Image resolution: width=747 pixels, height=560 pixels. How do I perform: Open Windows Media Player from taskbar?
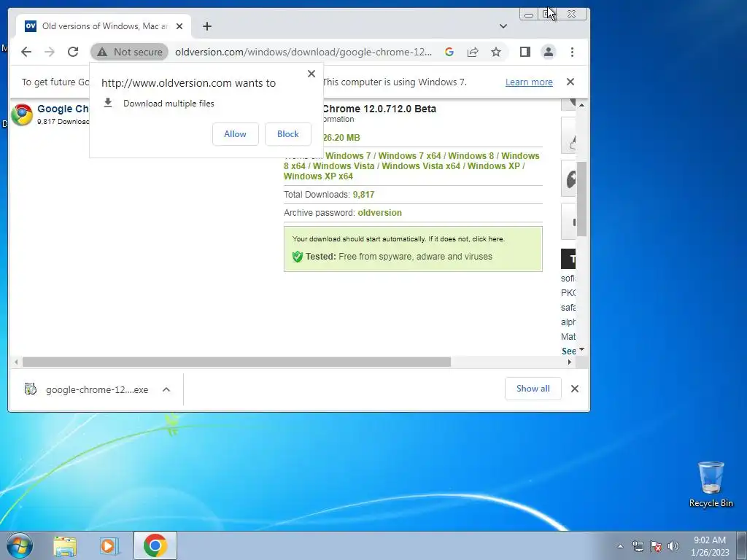(109, 545)
